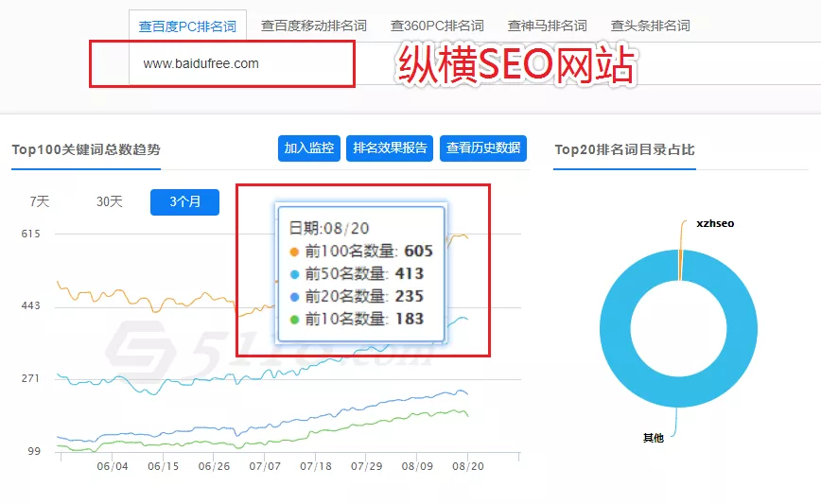Click the 07/18 x-axis date label

tap(316, 466)
